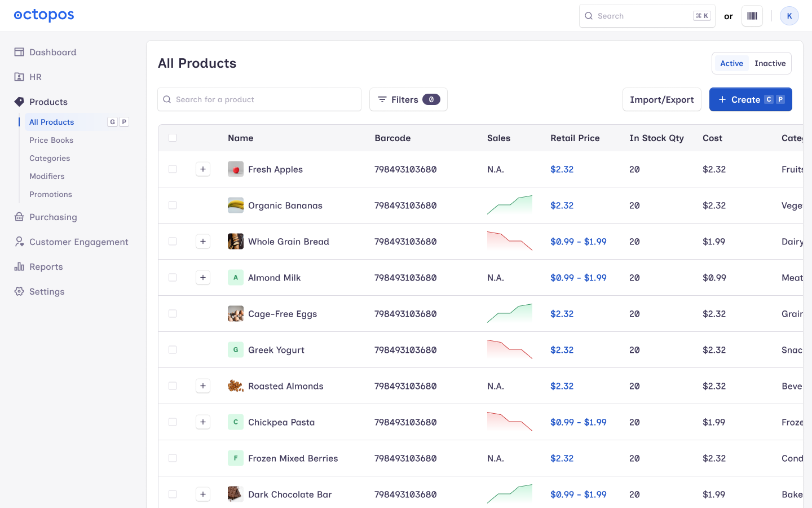Click the Whole Grain Bread sales sparkline
This screenshot has width=812, height=508.
pyautogui.click(x=510, y=241)
